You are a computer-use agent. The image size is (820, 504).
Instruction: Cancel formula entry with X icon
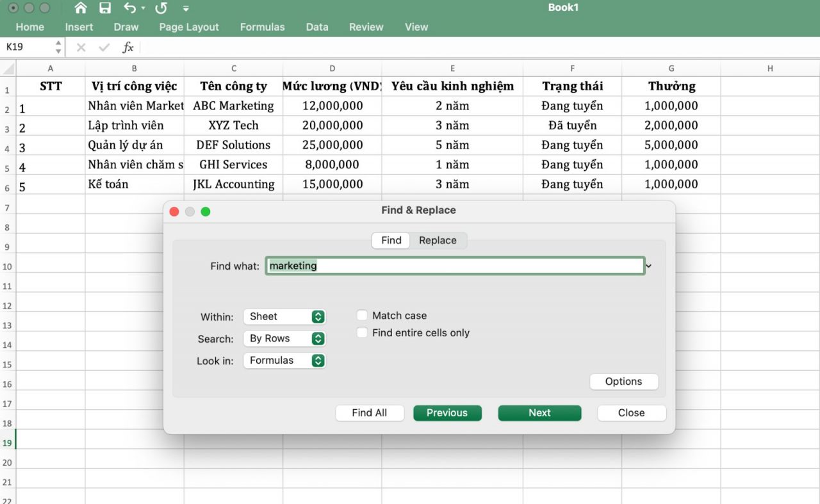(81, 47)
